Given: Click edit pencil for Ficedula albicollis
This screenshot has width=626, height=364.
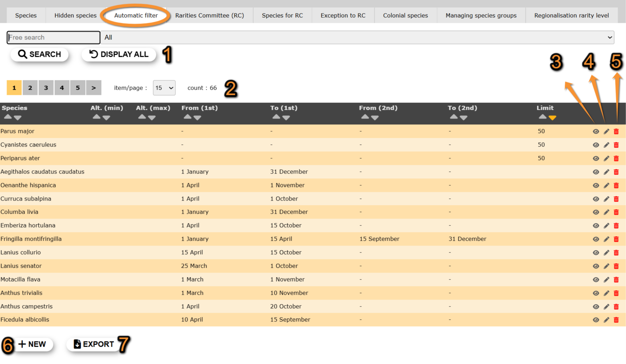Looking at the screenshot, I should [606, 320].
